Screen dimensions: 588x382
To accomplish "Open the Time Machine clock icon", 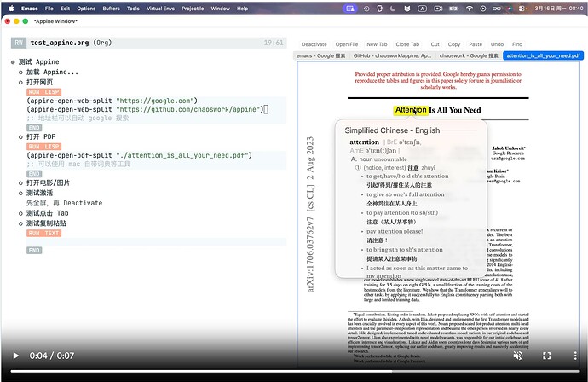I will [366, 9].
